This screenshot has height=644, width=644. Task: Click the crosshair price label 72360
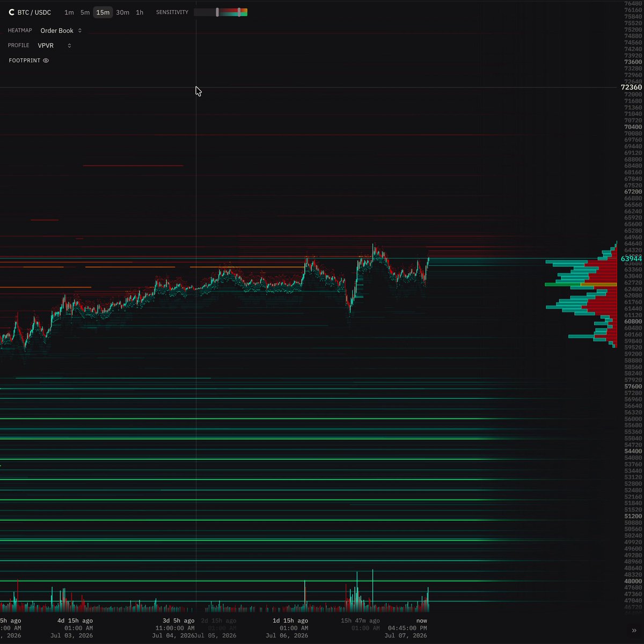coord(631,87)
